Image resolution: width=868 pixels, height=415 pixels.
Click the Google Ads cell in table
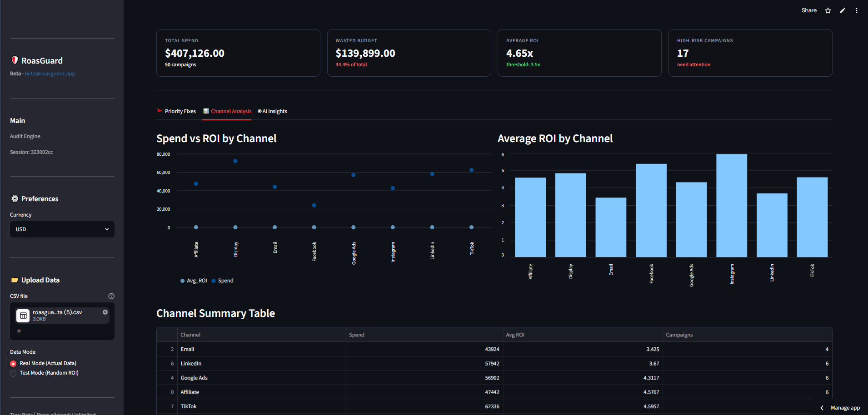261,378
